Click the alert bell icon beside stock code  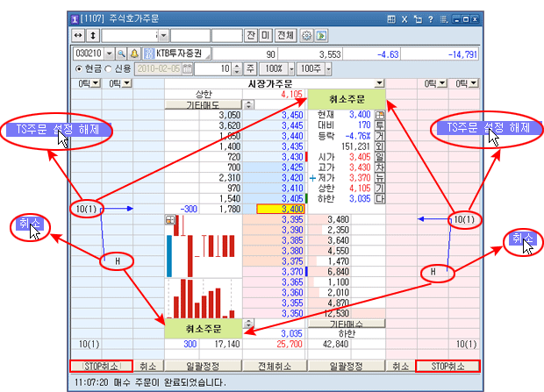134,53
